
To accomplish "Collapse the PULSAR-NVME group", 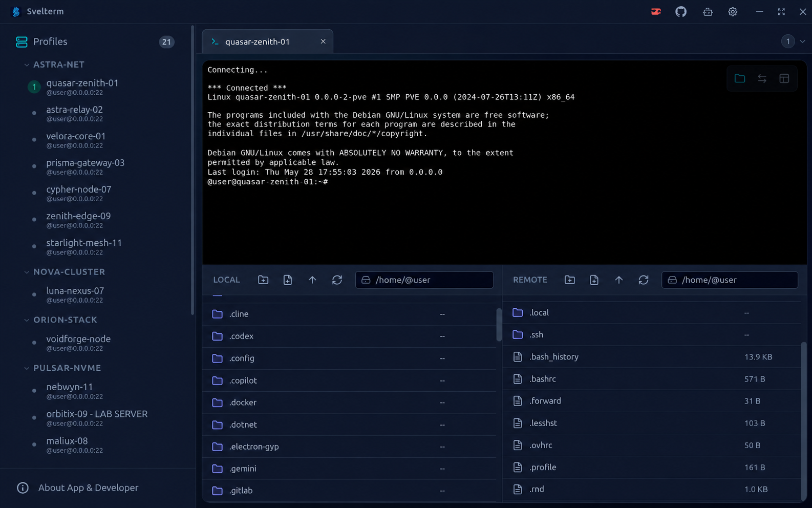I will (27, 368).
